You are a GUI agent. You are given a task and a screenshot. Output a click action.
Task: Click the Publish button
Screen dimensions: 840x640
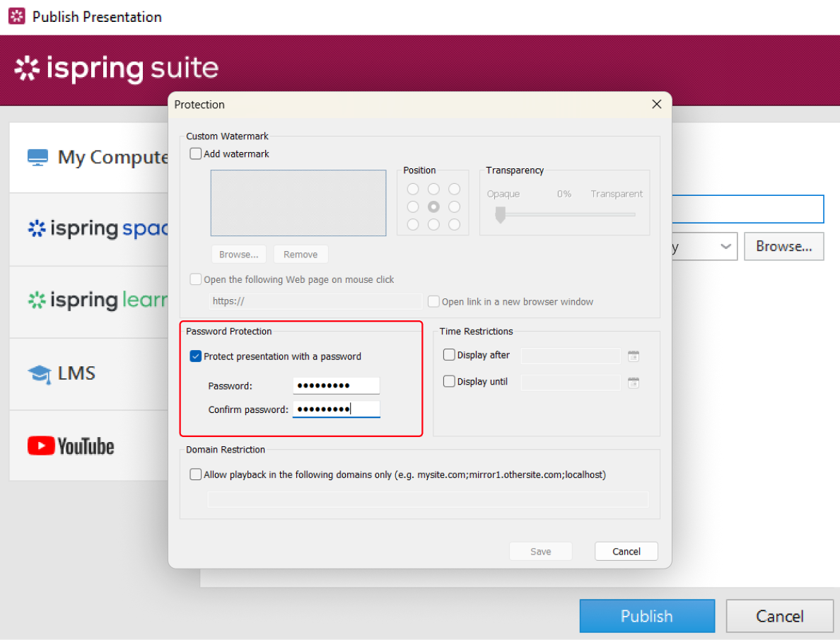coord(647,616)
